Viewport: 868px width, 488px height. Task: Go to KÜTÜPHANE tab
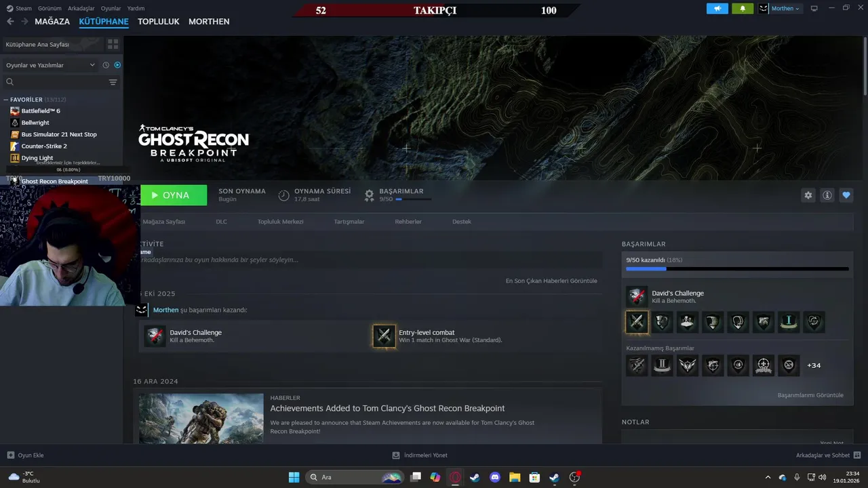point(104,22)
